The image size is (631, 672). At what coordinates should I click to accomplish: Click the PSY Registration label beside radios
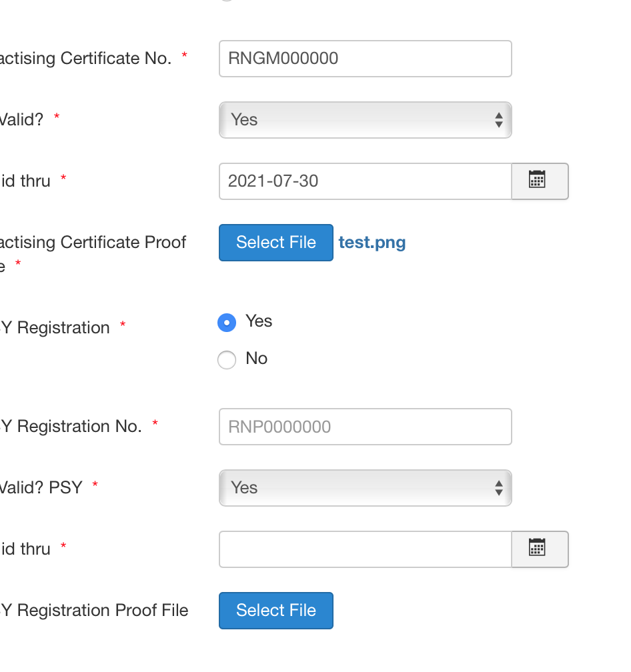pos(55,328)
